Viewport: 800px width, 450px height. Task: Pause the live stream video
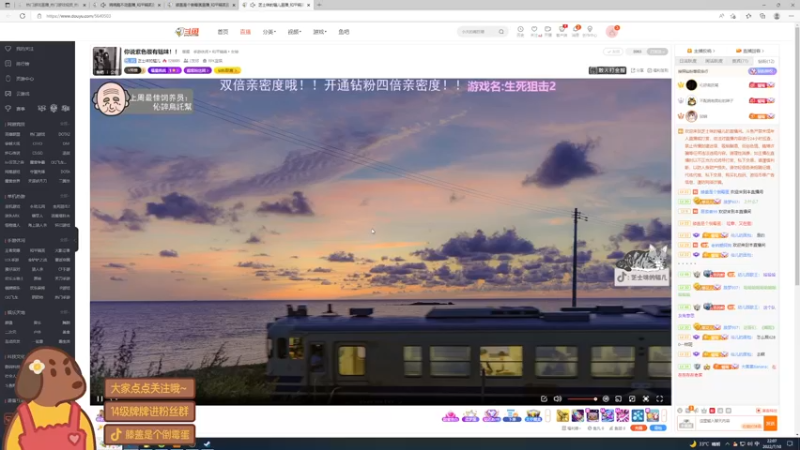tap(99, 399)
